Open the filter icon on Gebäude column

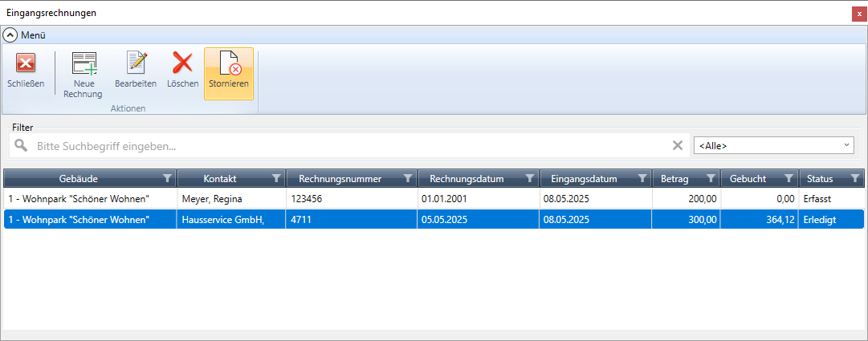click(x=167, y=178)
